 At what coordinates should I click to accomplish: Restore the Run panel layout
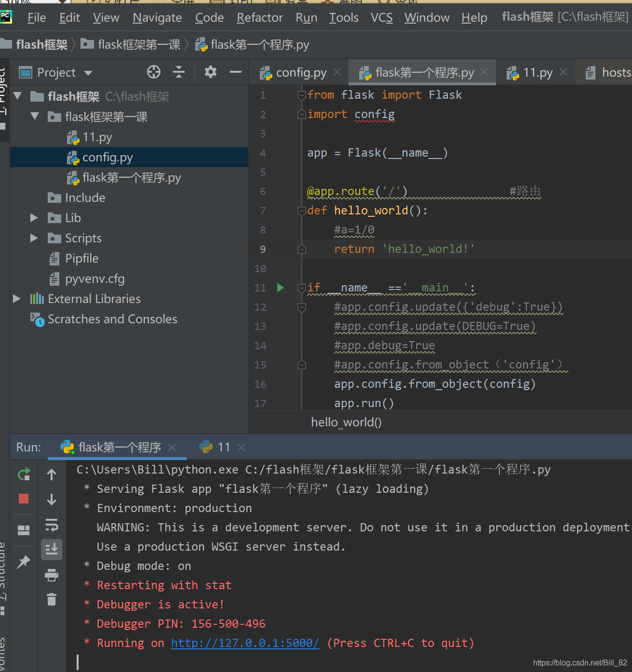coord(24,530)
